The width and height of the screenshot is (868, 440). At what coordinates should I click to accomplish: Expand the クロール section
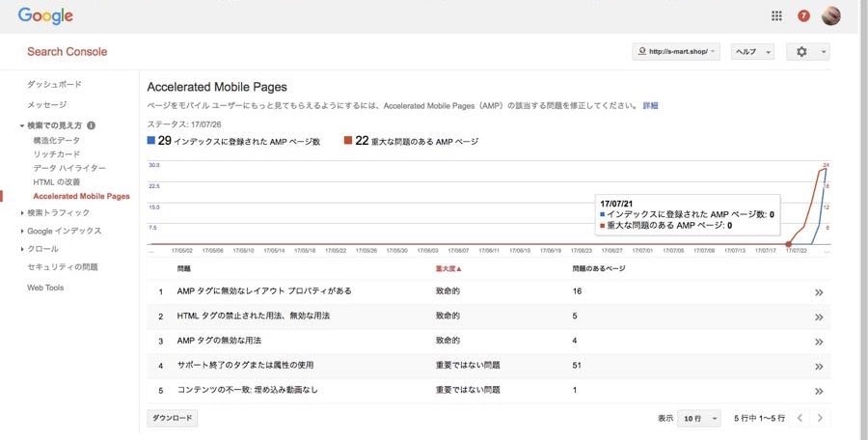[22, 249]
